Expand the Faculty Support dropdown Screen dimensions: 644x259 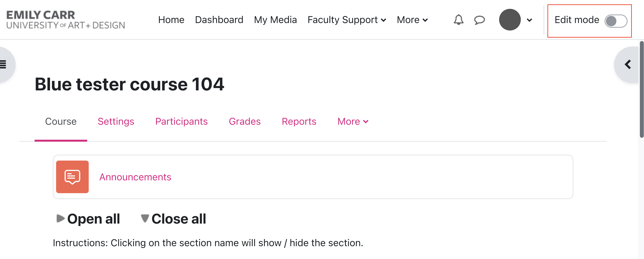pos(347,20)
